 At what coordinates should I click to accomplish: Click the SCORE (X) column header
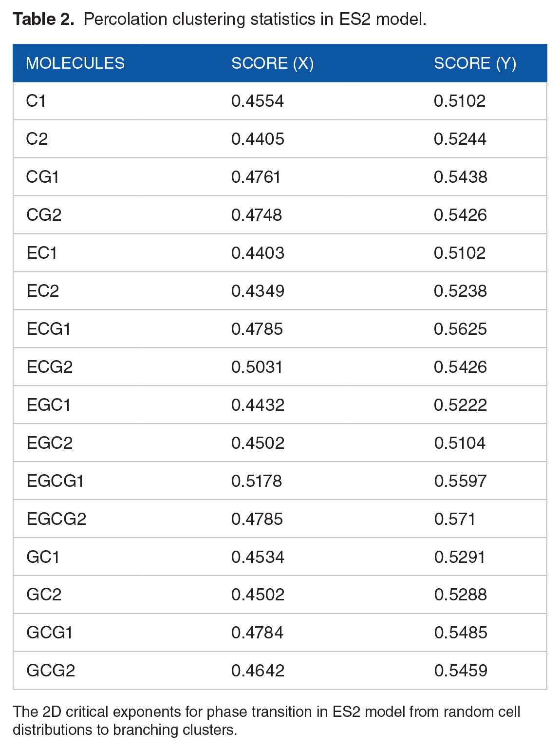tap(272, 63)
